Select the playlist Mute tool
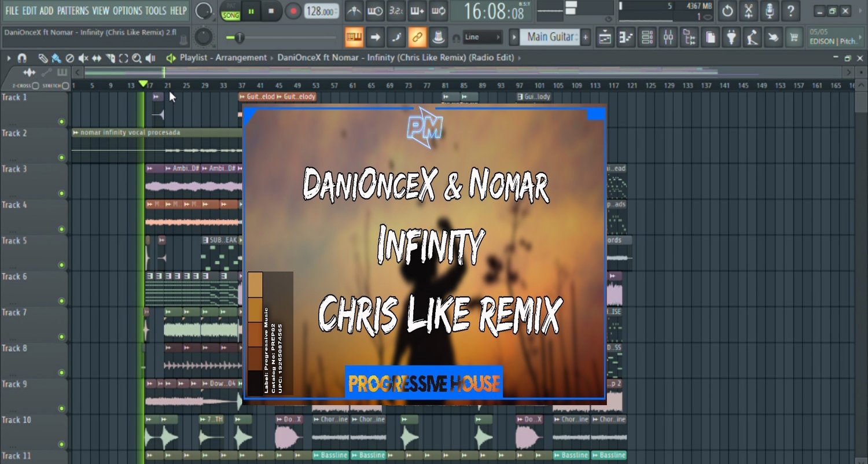Image resolution: width=868 pixels, height=464 pixels. tap(83, 58)
